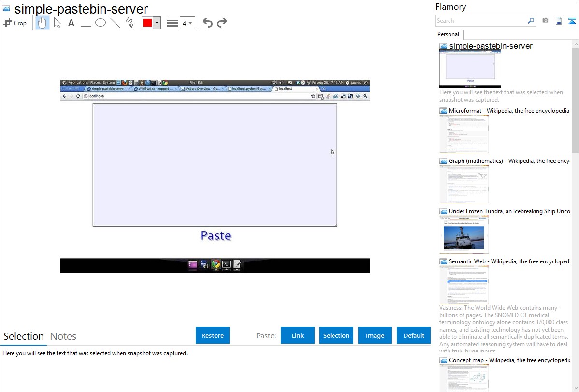Click the Concept map - Wikipedia title
Viewport: 579px width, 392px height.
click(x=509, y=360)
